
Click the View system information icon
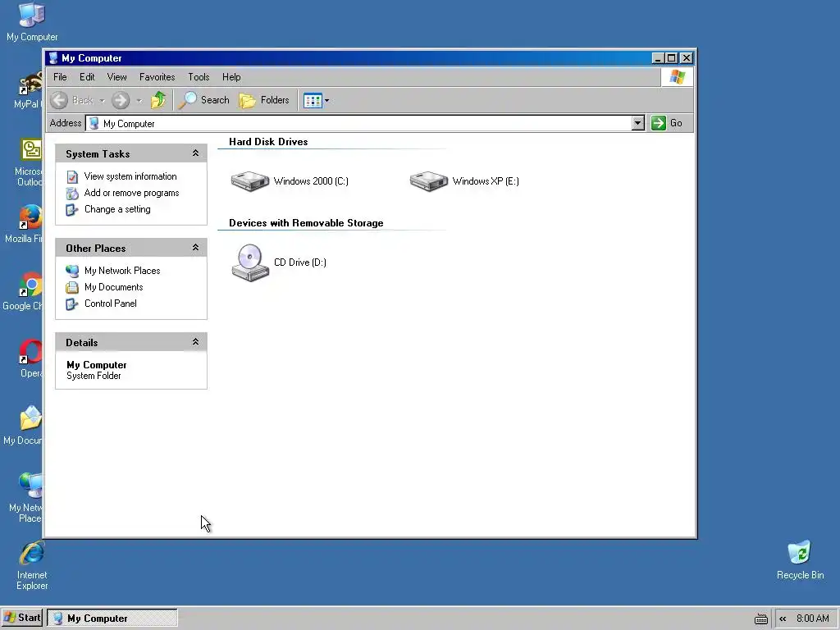(x=72, y=177)
